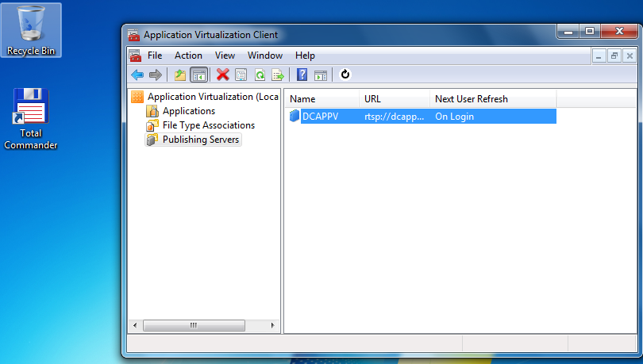Toggle the Show/Hide Console Tree icon
The width and height of the screenshot is (643, 364).
pyautogui.click(x=199, y=75)
